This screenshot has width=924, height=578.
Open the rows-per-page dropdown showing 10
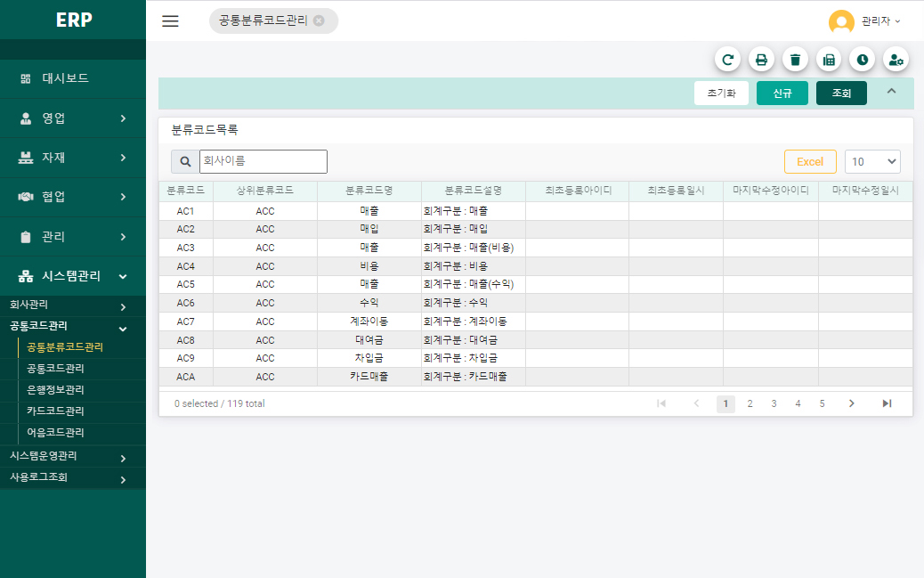(872, 161)
